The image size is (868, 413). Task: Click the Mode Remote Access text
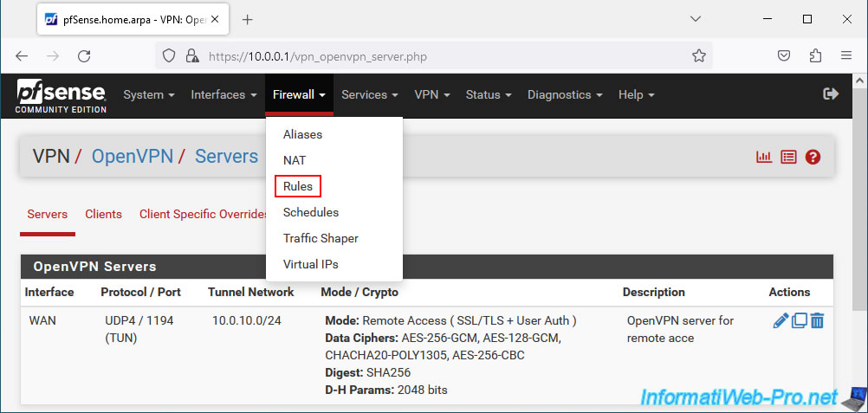(451, 320)
